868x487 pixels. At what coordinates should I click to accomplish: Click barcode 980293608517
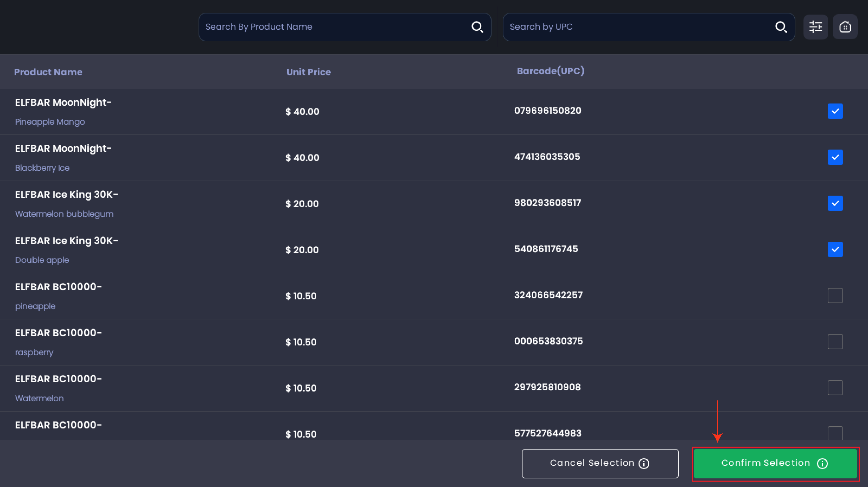tap(548, 203)
